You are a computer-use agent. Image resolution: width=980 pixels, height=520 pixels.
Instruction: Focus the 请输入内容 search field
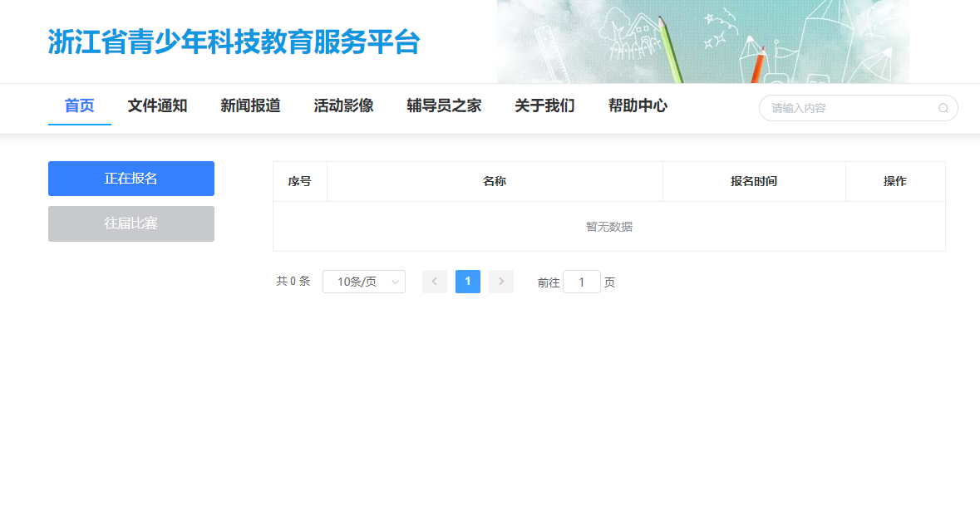(858, 108)
